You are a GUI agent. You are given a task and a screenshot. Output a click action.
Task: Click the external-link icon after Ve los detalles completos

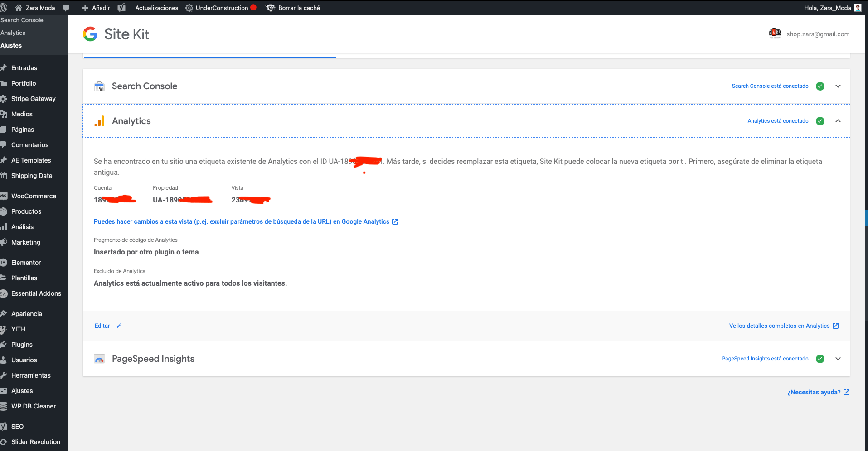click(x=836, y=326)
